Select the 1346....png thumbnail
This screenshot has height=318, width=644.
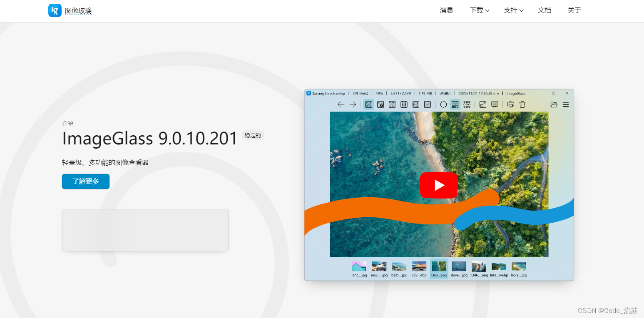(x=479, y=269)
